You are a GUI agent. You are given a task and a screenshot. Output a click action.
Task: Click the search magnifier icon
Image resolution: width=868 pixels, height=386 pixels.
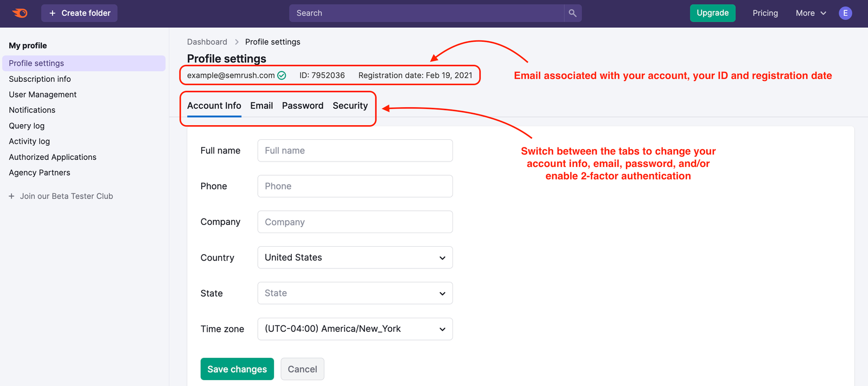[x=573, y=12]
